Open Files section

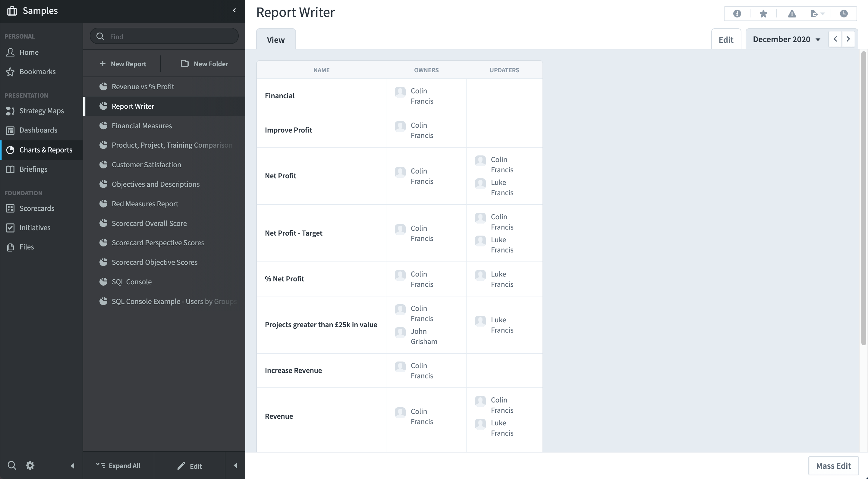pyautogui.click(x=42, y=247)
